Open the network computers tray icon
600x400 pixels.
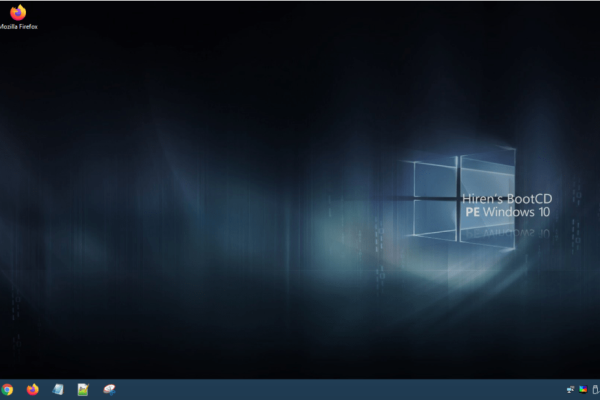(x=570, y=389)
